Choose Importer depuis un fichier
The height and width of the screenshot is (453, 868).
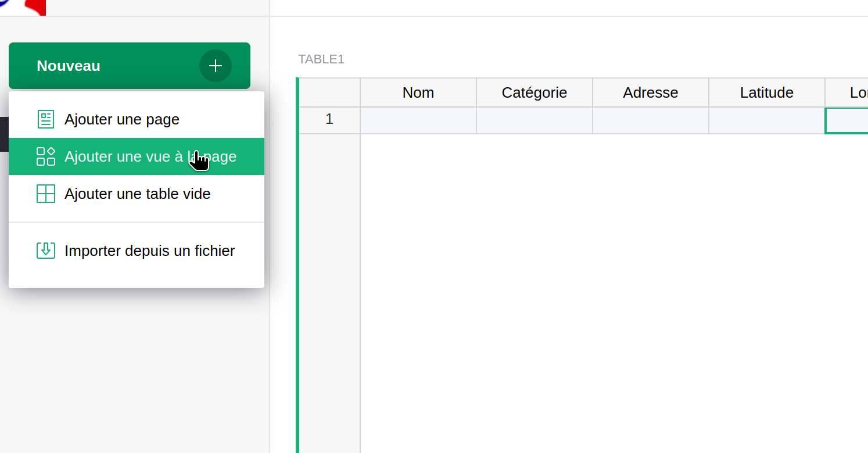click(x=137, y=251)
